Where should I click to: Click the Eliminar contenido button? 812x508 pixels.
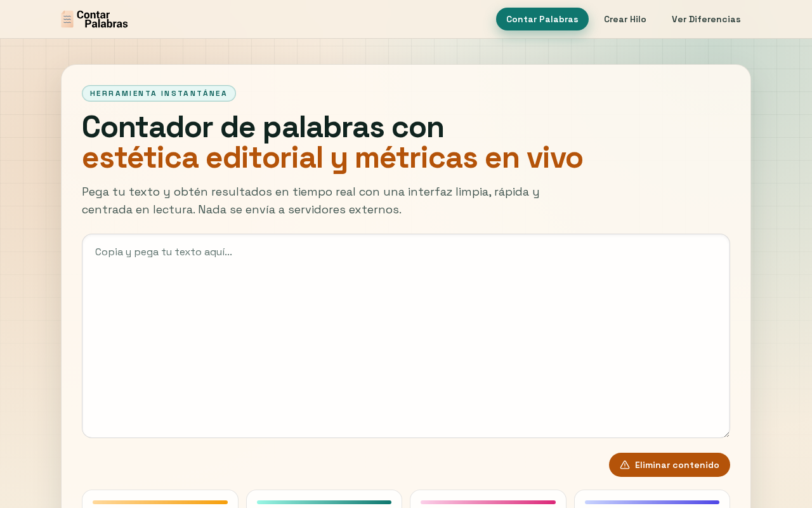[x=669, y=465]
